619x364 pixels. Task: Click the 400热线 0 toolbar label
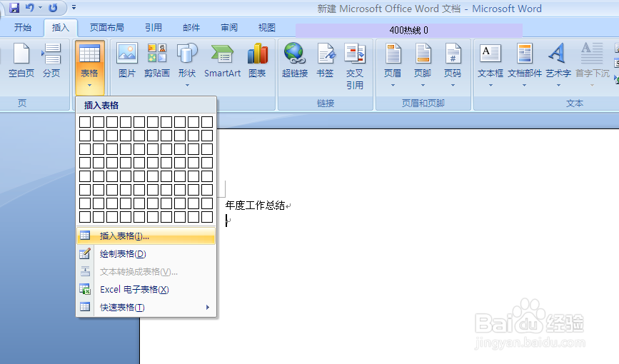[409, 31]
